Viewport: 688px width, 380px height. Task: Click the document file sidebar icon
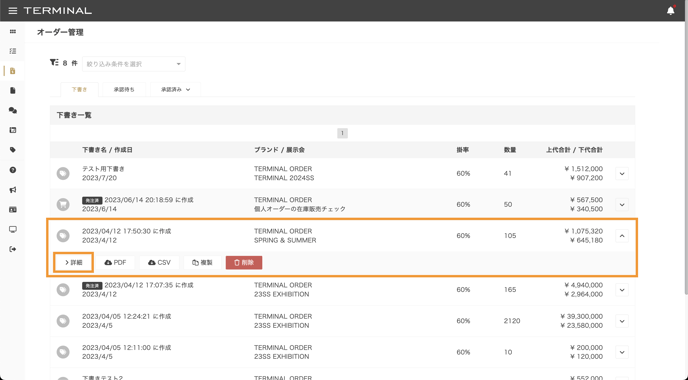pos(13,90)
